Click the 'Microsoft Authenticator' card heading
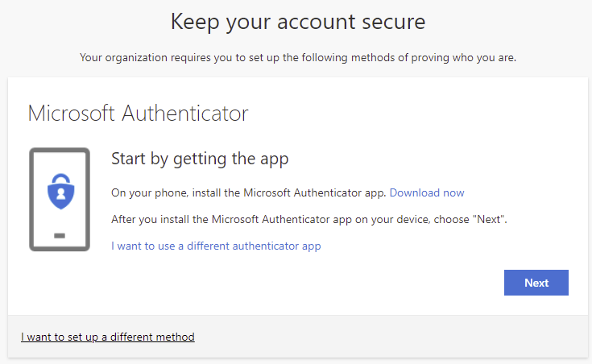The height and width of the screenshot is (364, 592). click(x=138, y=113)
